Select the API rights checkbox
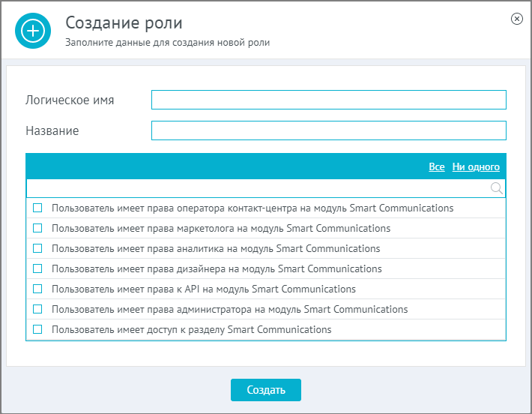This screenshot has height=414, width=532. 37,289
